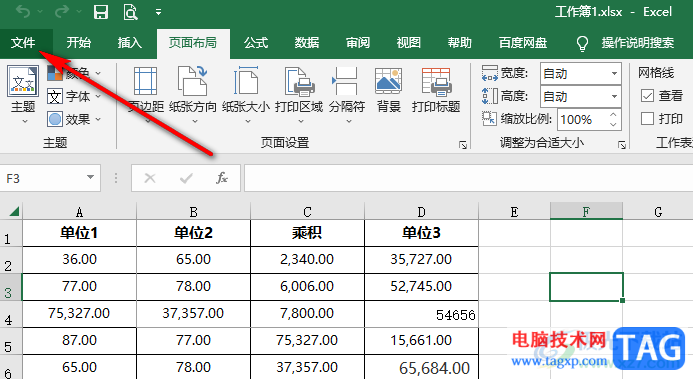This screenshot has width=693, height=379.
Task: Click header cell 单位3
Action: coord(421,233)
